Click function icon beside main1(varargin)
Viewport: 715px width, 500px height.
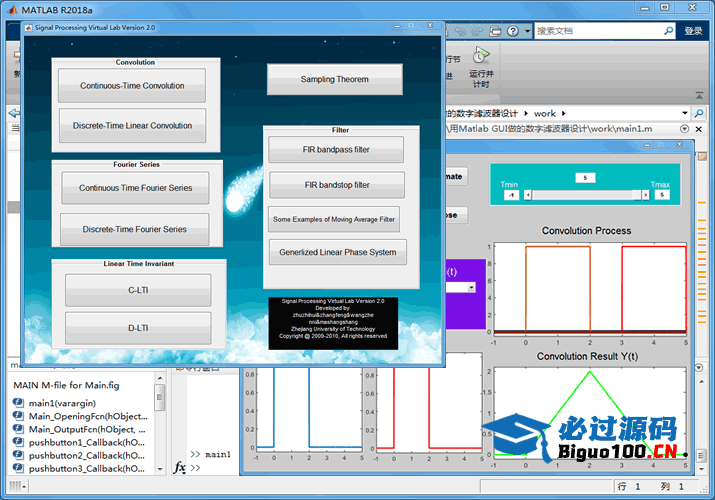(18, 402)
